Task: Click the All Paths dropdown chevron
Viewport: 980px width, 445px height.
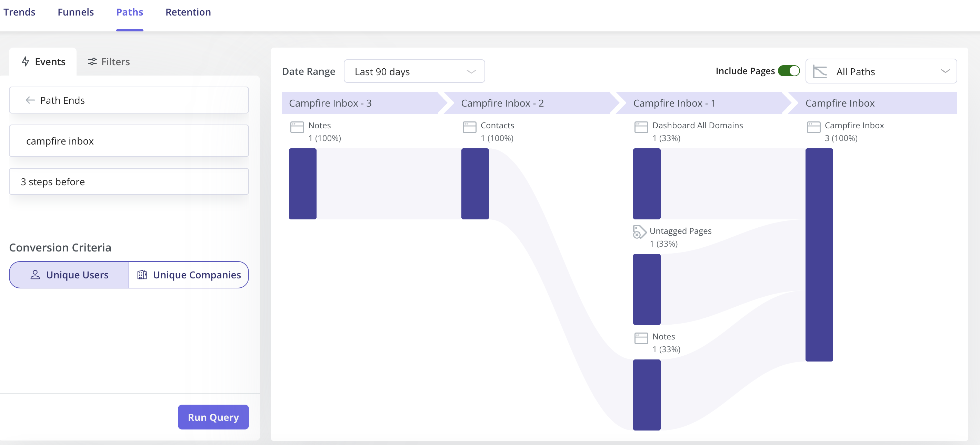Action: (x=946, y=71)
